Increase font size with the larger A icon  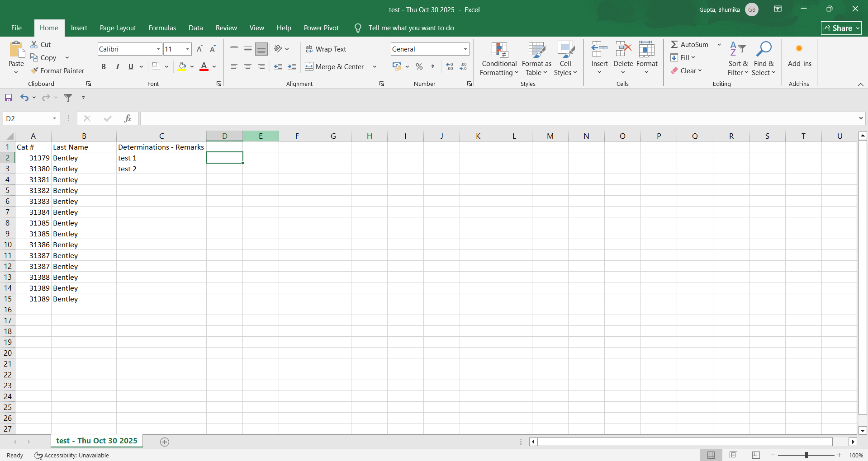click(199, 49)
